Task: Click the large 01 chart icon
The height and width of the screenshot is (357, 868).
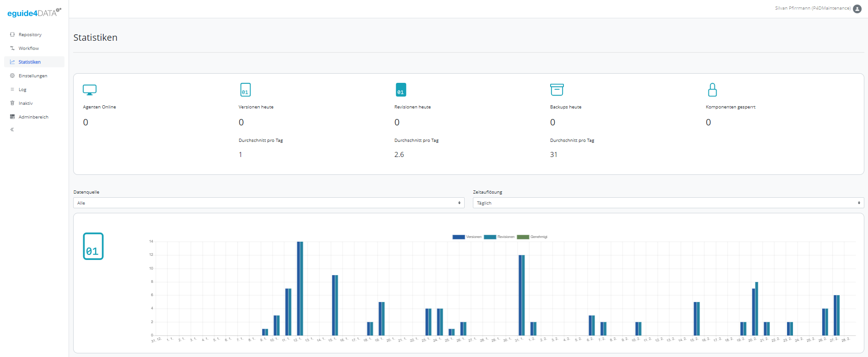Action: click(x=93, y=246)
